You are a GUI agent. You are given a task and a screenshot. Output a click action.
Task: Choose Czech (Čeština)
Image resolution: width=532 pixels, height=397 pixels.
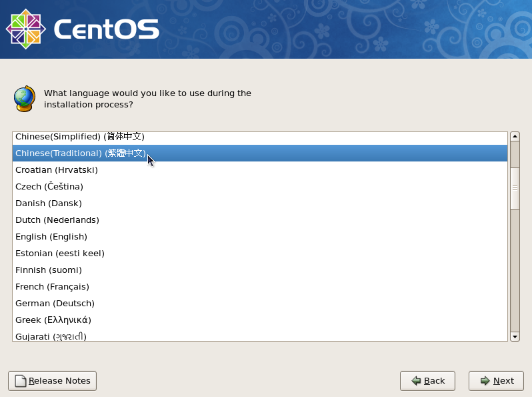(260, 186)
